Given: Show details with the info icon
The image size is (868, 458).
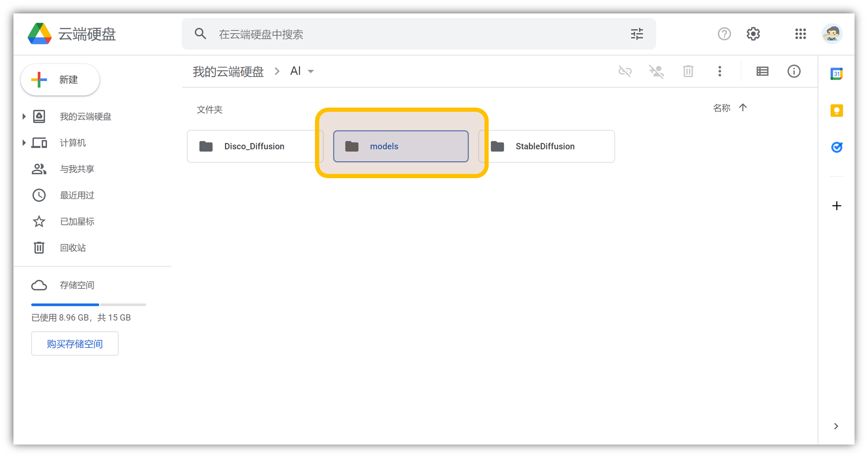Looking at the screenshot, I should click(794, 71).
